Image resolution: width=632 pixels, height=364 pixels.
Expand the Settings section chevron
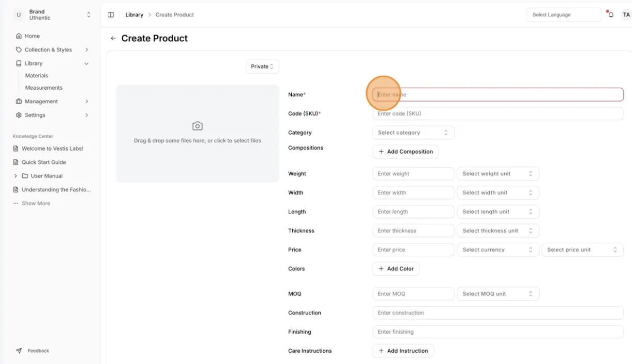[87, 115]
